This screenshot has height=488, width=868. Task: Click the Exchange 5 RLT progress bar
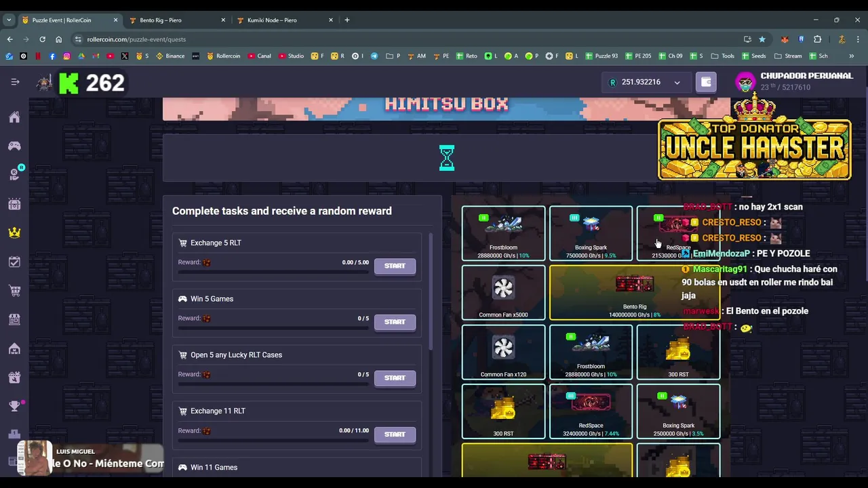tap(273, 272)
